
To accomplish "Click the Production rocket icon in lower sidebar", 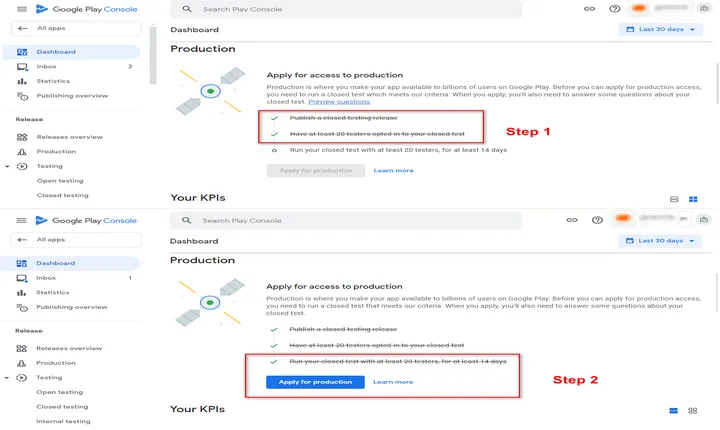I will tap(22, 363).
